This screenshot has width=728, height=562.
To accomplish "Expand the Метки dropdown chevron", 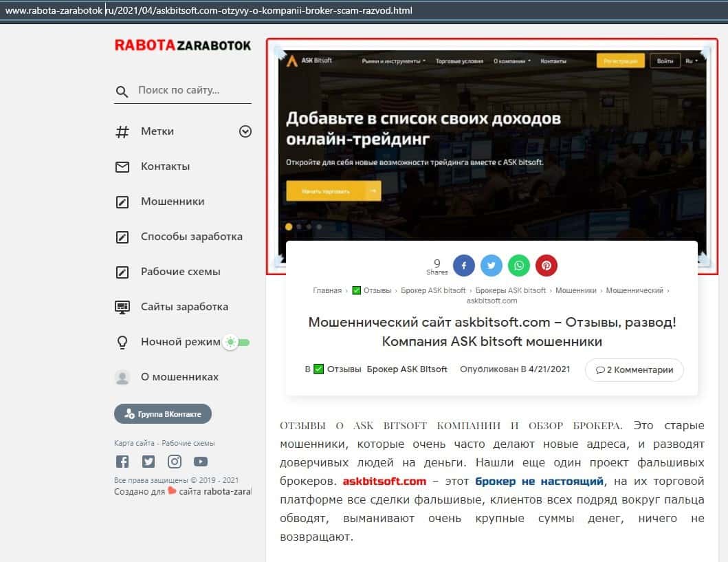I will 245,131.
